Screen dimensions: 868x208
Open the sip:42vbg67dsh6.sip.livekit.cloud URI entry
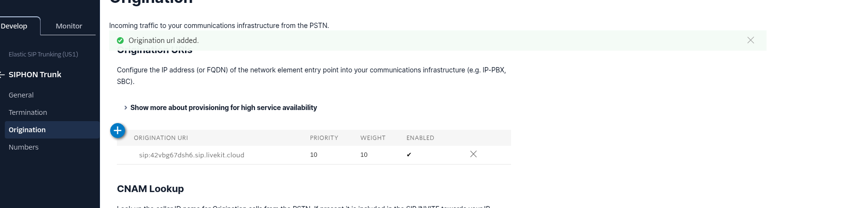pyautogui.click(x=192, y=155)
